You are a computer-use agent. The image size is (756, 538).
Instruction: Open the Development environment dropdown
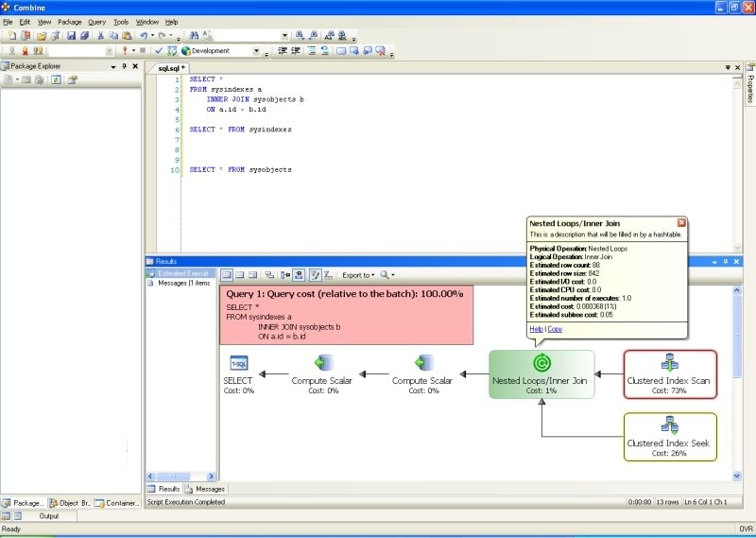pyautogui.click(x=256, y=51)
